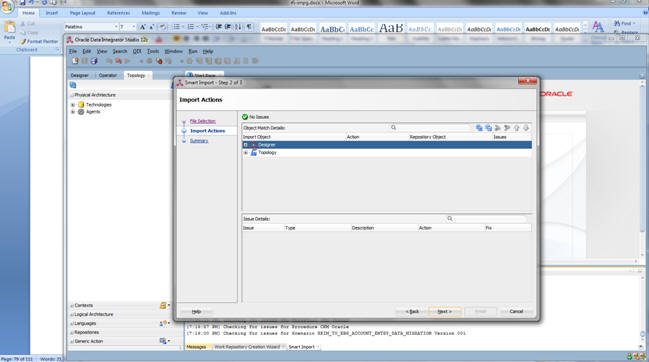Click second blue collapse-all icon in Object Match toolbar
649x362 pixels.
click(x=488, y=128)
